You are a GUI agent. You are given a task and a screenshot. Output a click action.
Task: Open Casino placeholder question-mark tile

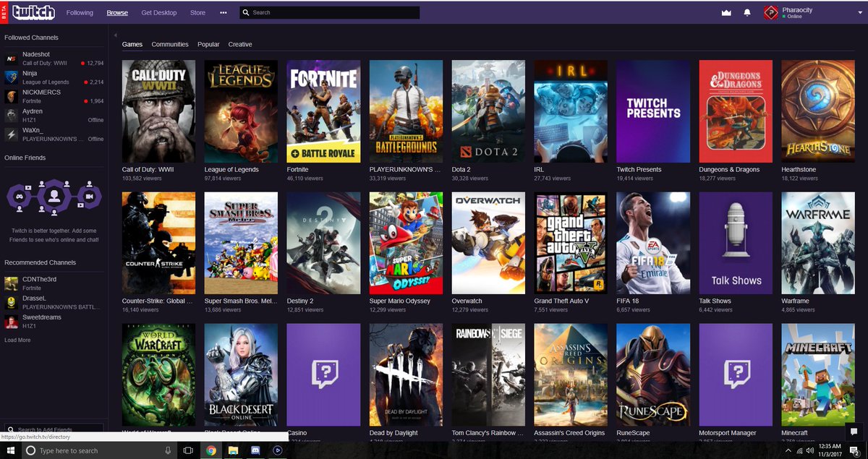tap(323, 374)
